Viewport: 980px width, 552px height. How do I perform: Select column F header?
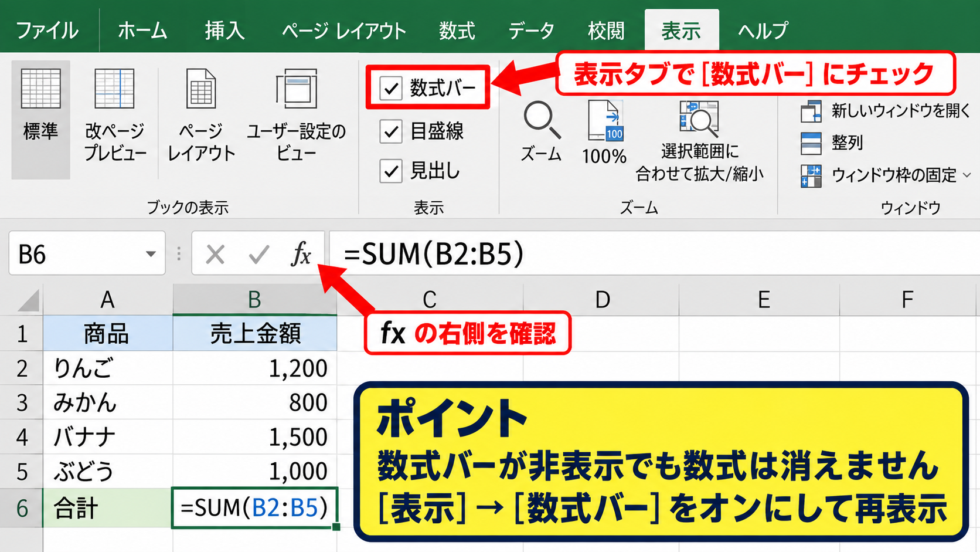point(907,300)
